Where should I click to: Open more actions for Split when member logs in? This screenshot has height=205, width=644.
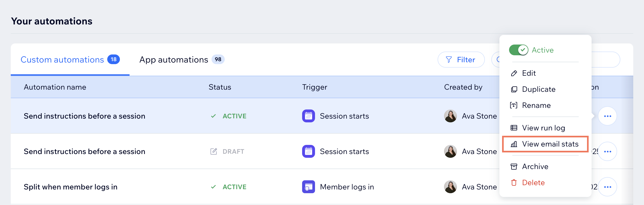tap(607, 187)
